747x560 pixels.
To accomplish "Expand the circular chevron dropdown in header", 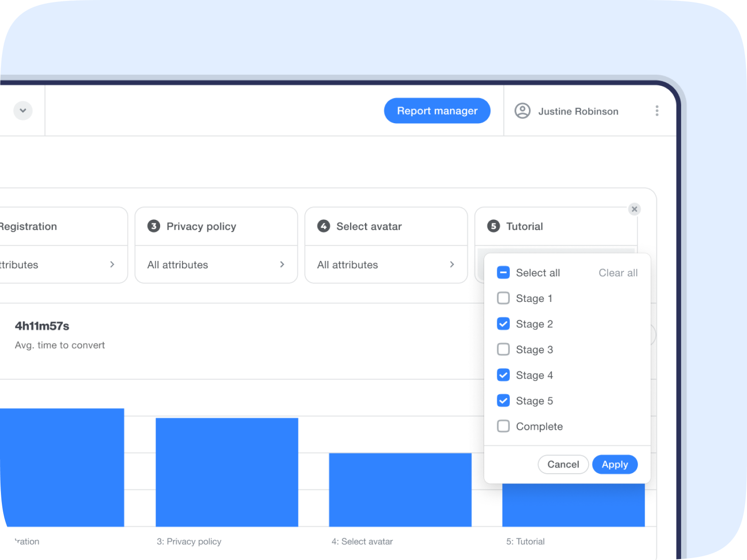I will [23, 111].
